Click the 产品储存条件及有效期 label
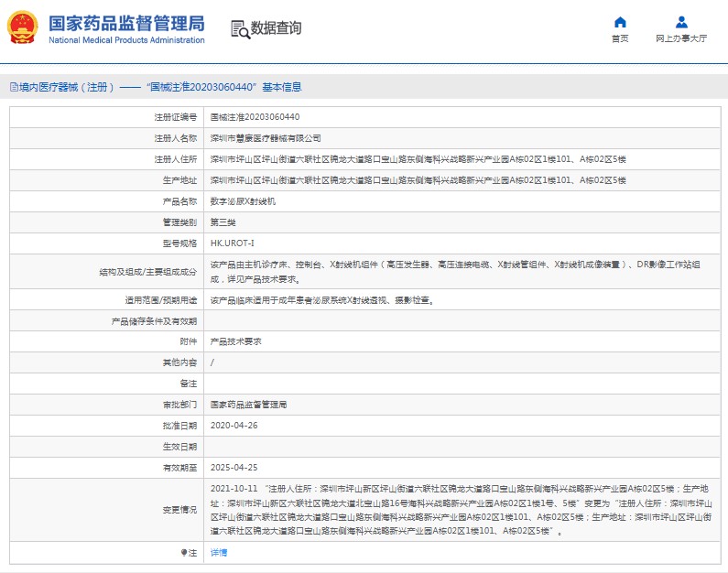This screenshot has height=573, width=728. [x=154, y=321]
